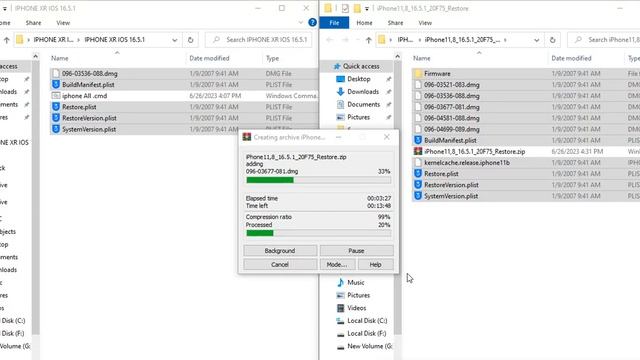
Task: Open View tab in left Explorer window
Action: tap(63, 23)
